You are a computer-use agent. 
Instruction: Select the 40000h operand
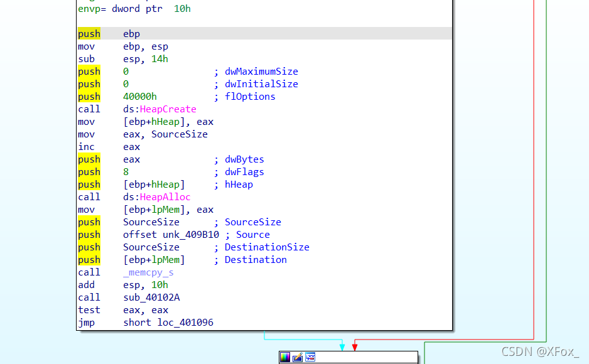point(140,97)
